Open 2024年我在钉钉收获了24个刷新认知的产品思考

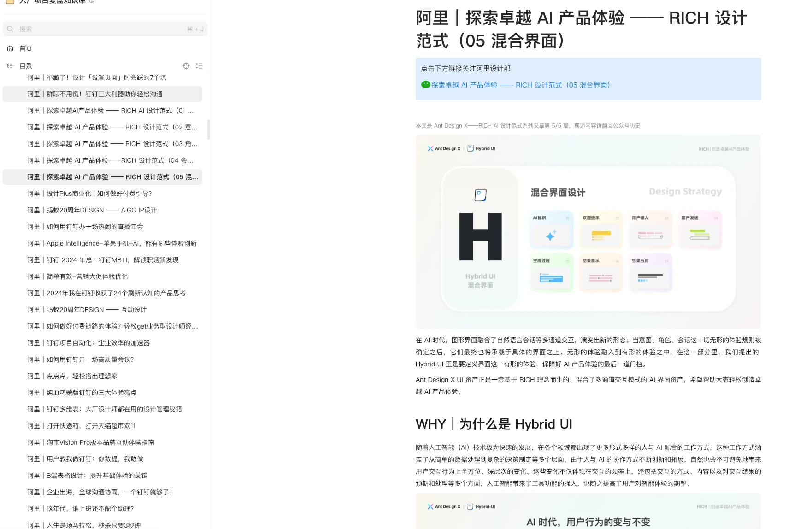pyautogui.click(x=102, y=293)
